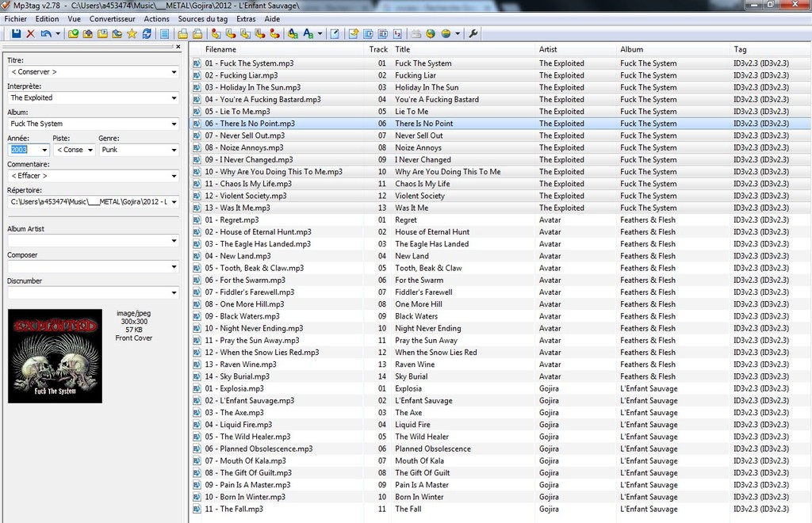Open the Aide menu
This screenshot has height=523, width=812.
tap(273, 19)
